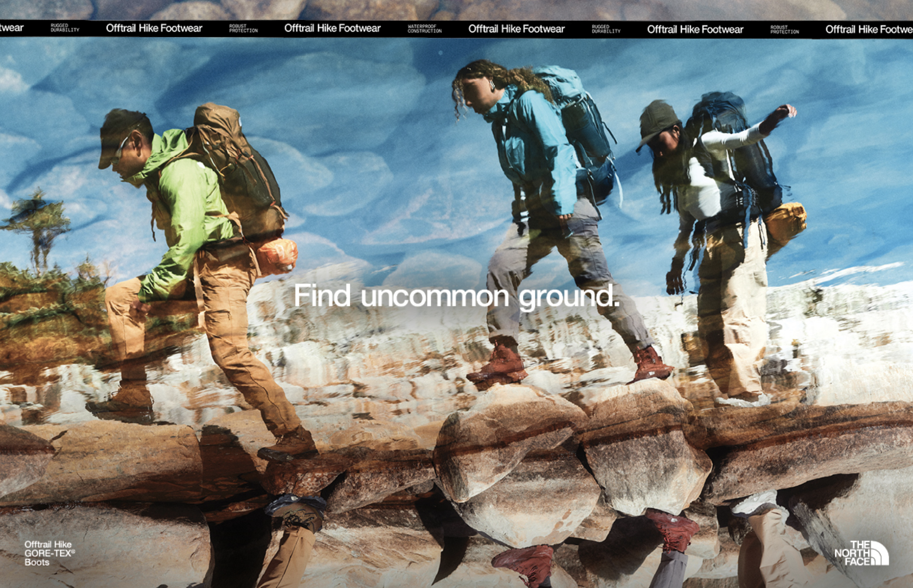Click The North Face logo

861,553
